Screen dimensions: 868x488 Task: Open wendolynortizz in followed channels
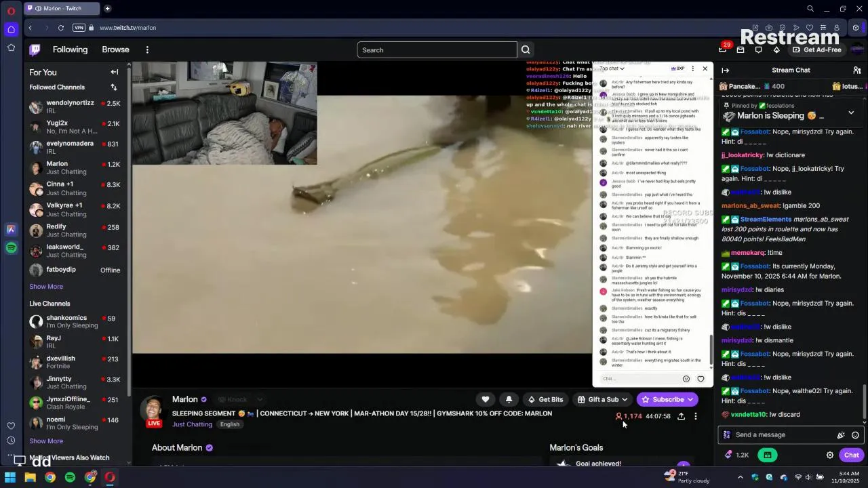point(75,107)
